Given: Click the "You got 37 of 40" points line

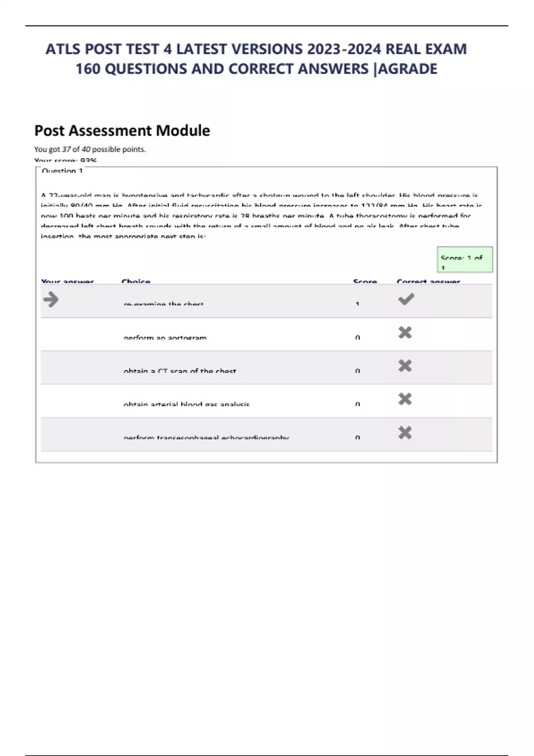Looking at the screenshot, I should [x=90, y=149].
